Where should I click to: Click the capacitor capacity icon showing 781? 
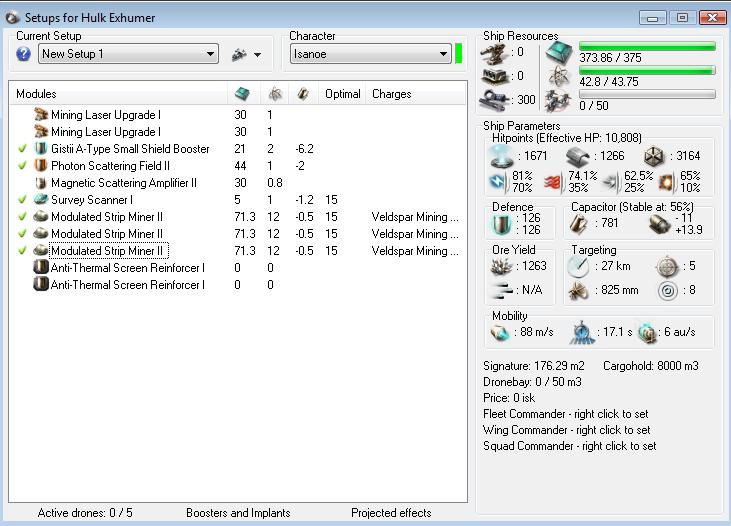[579, 224]
